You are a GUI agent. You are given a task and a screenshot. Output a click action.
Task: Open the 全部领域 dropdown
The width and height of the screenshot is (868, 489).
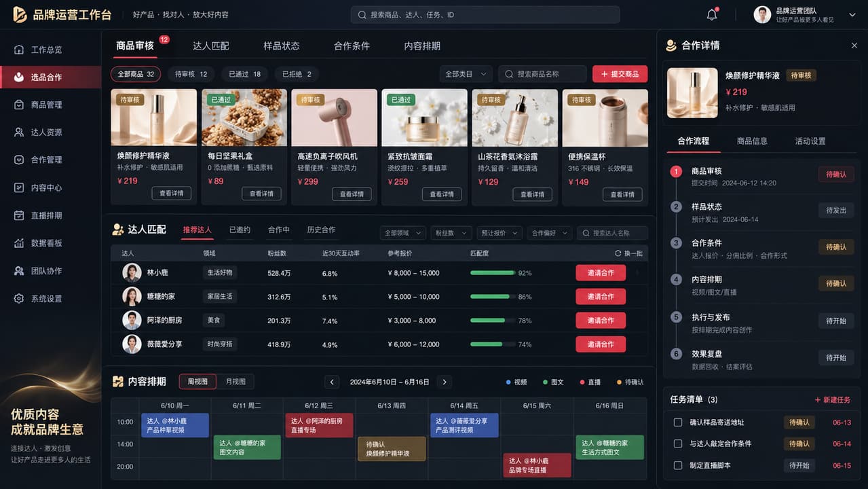point(402,233)
